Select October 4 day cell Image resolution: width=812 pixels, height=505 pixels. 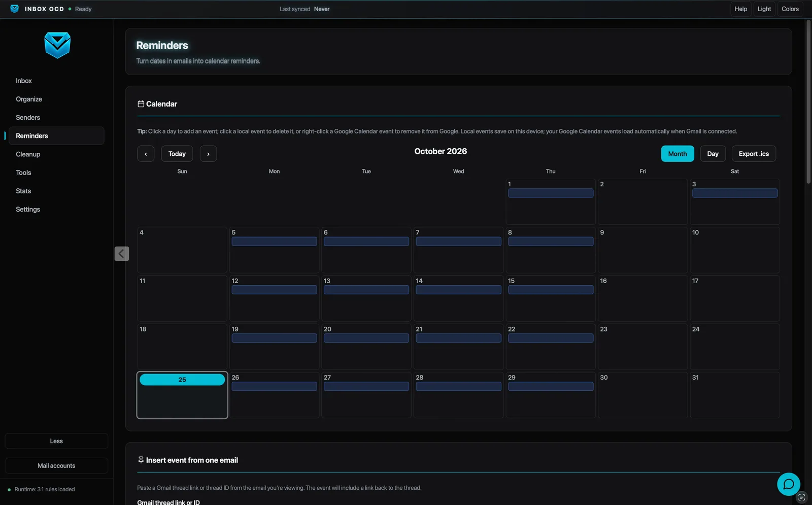click(x=182, y=250)
